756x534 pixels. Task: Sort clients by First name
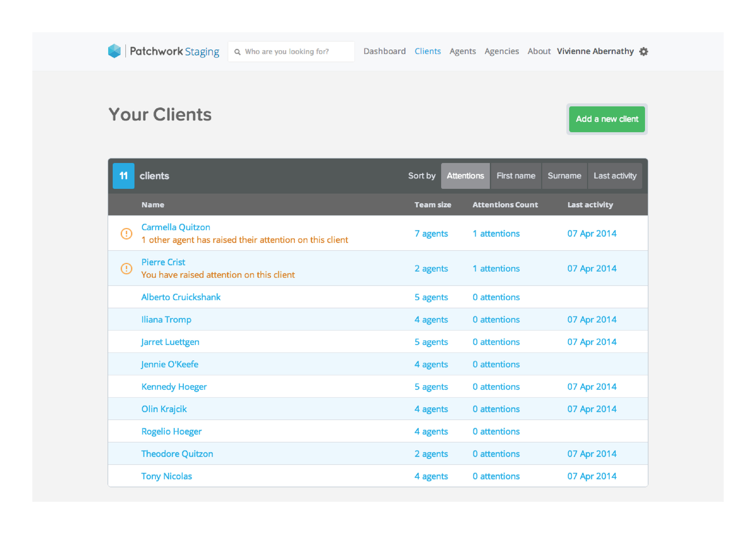click(516, 176)
